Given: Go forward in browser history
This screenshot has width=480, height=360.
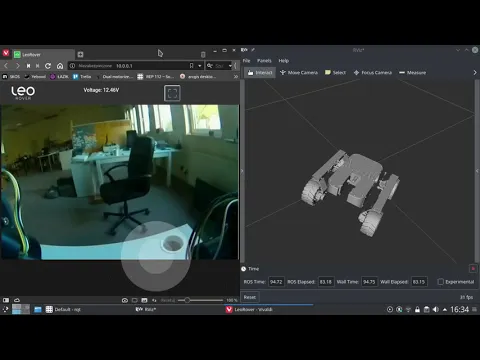Looking at the screenshot, I should click(18, 66).
